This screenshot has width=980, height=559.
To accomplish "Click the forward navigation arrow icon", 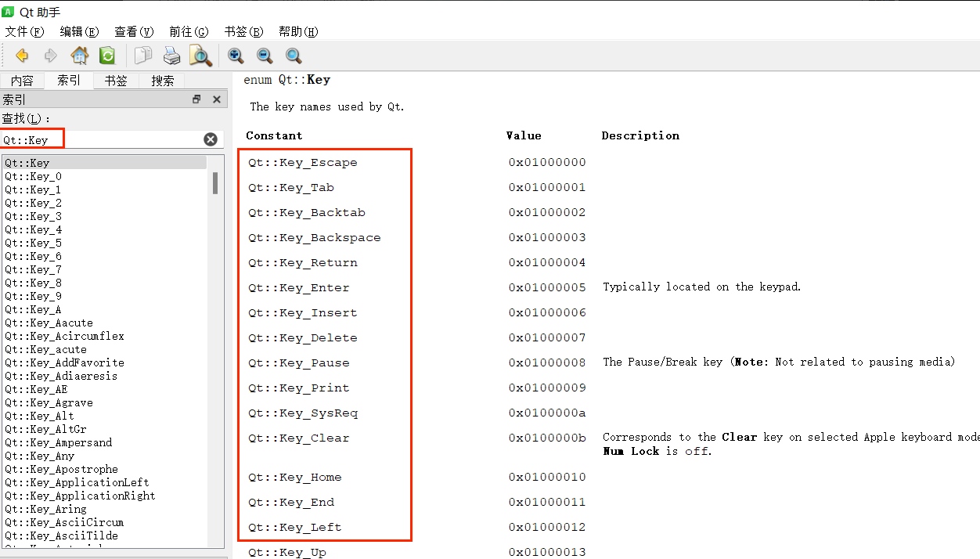I will [50, 56].
